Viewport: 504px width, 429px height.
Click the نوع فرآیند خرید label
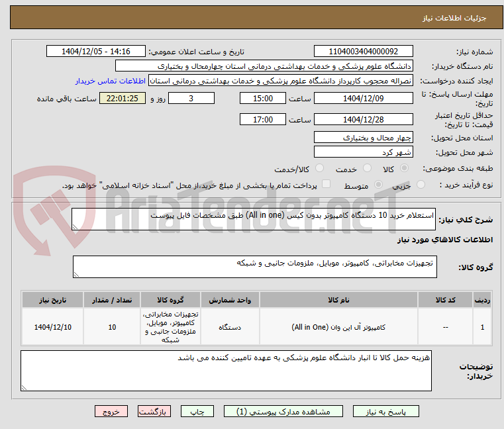(x=466, y=185)
